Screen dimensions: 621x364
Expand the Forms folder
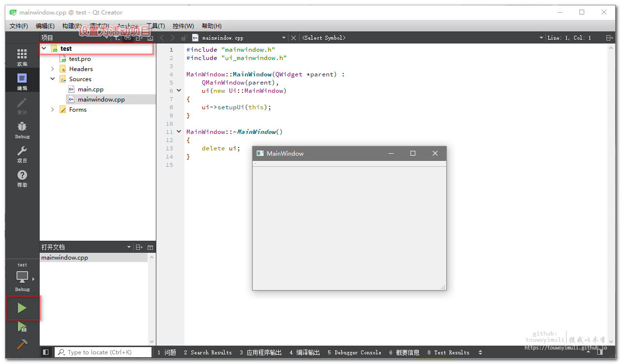coord(53,110)
